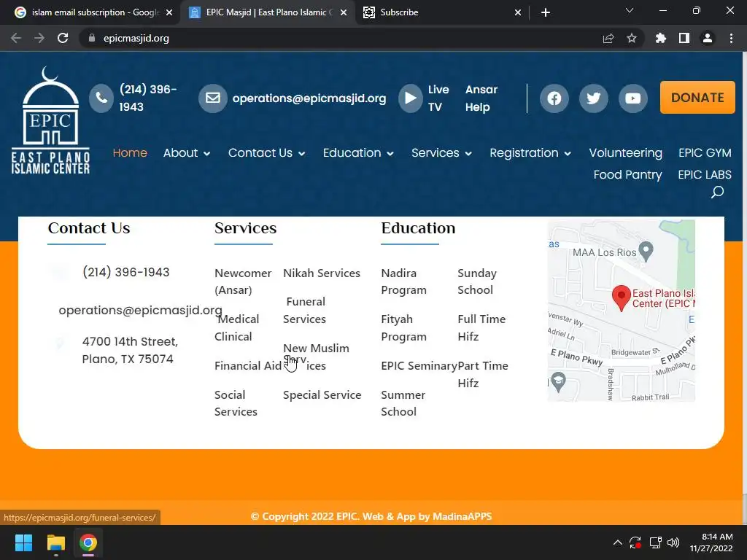Open EPIC Seminary link
This screenshot has width=747, height=560.
pyautogui.click(x=419, y=366)
